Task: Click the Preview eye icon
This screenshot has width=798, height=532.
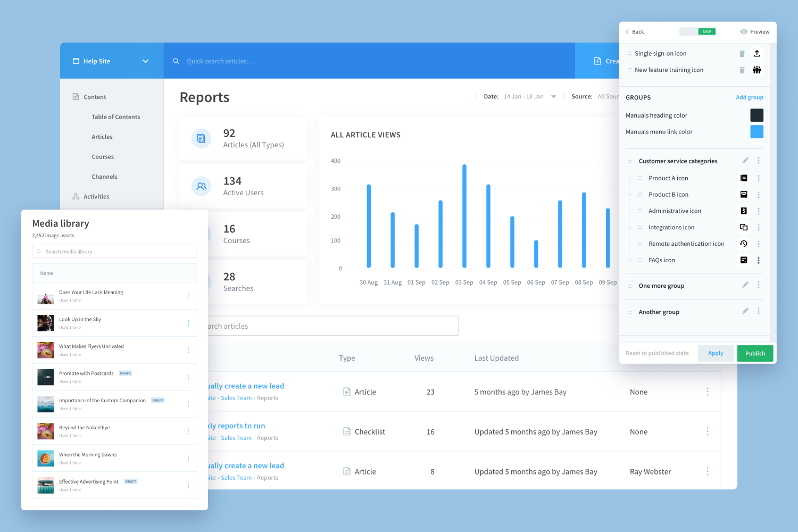Action: (744, 31)
